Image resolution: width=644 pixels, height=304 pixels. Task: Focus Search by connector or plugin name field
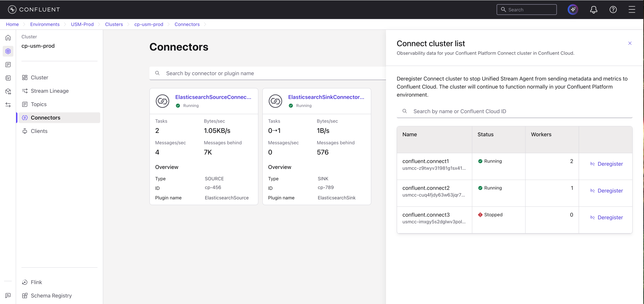(x=268, y=73)
